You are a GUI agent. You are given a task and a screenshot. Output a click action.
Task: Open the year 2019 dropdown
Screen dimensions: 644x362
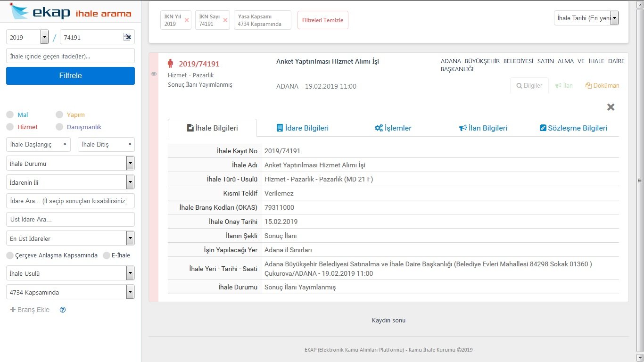pyautogui.click(x=27, y=37)
